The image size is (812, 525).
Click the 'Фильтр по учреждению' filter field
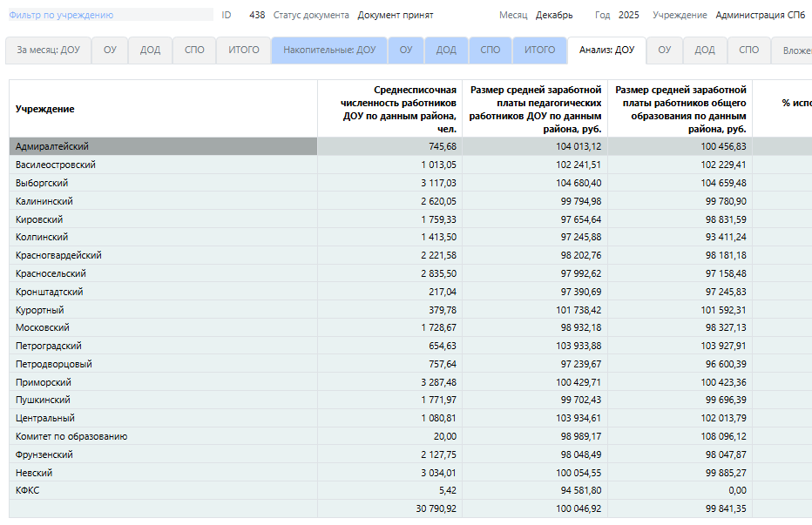109,15
